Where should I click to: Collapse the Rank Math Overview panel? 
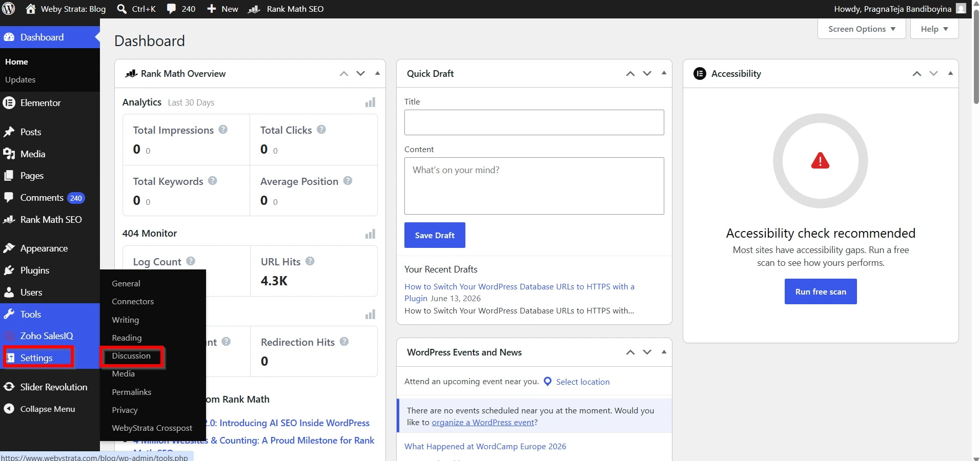377,73
